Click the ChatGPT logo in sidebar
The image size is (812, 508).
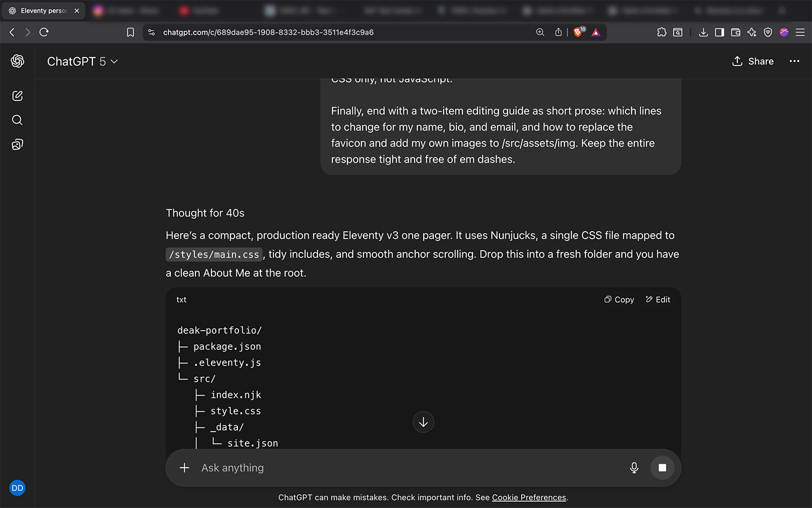point(17,61)
